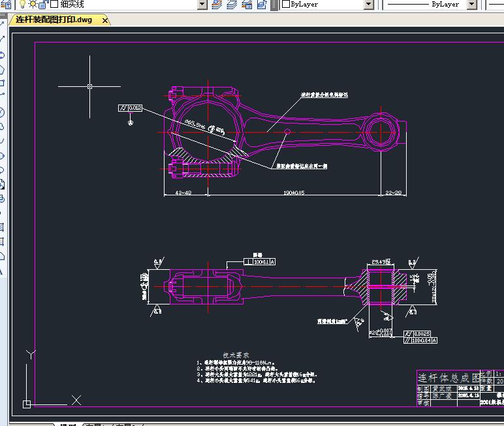The image size is (504, 426).
Task: Expand the color control dropdown arrow
Action: pos(369,4)
